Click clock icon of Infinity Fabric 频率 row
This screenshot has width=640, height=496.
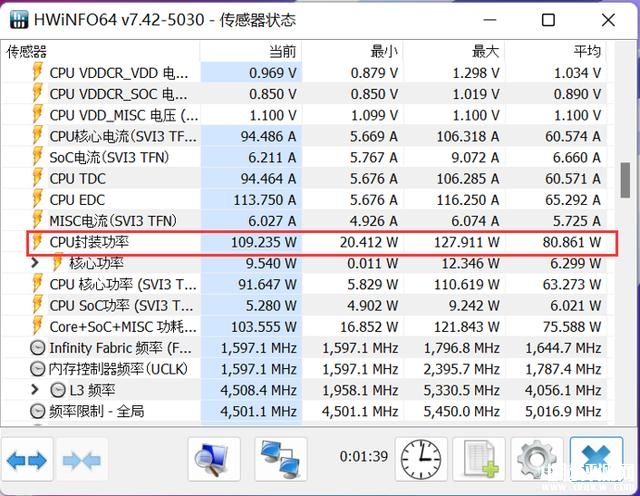[38, 348]
